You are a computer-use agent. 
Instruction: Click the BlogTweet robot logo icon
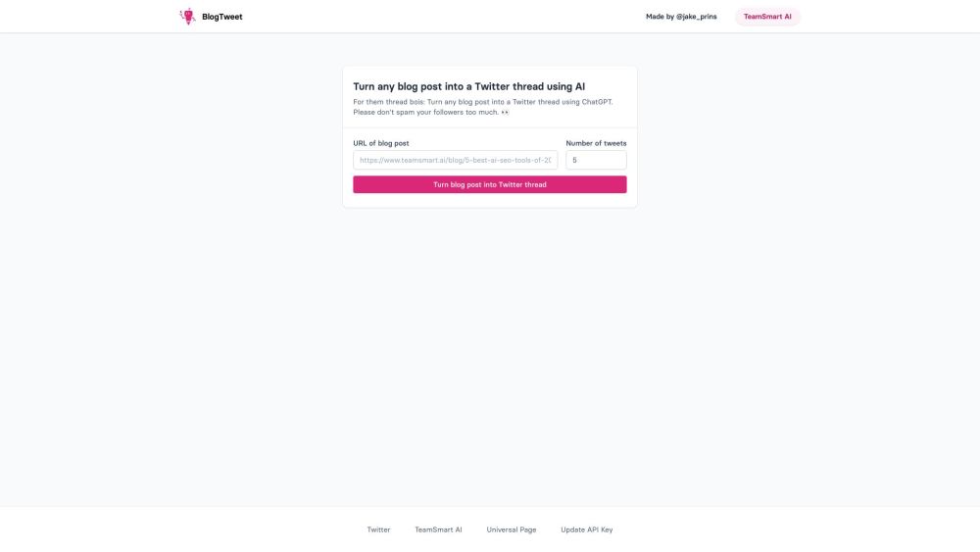click(187, 16)
